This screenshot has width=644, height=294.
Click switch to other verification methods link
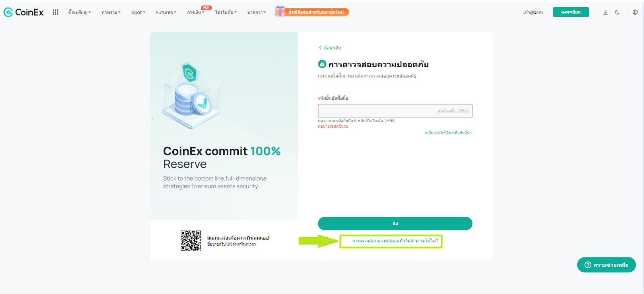(x=448, y=133)
